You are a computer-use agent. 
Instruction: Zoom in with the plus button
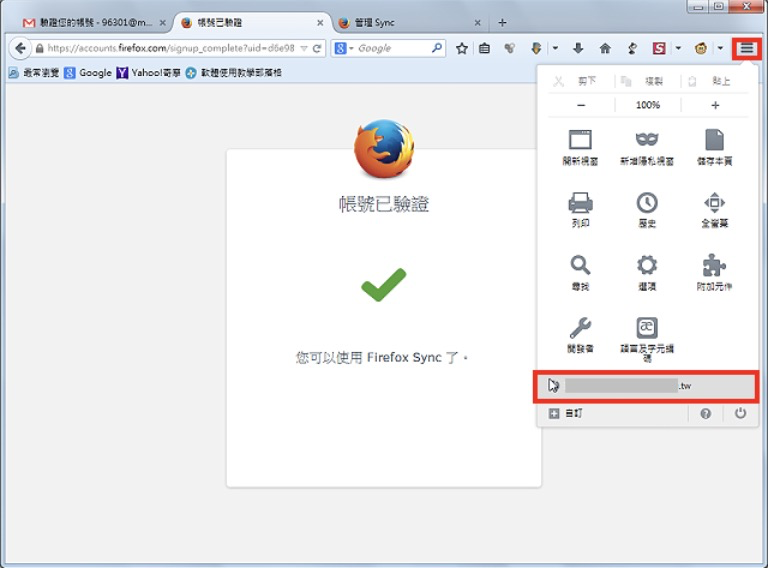(x=715, y=105)
